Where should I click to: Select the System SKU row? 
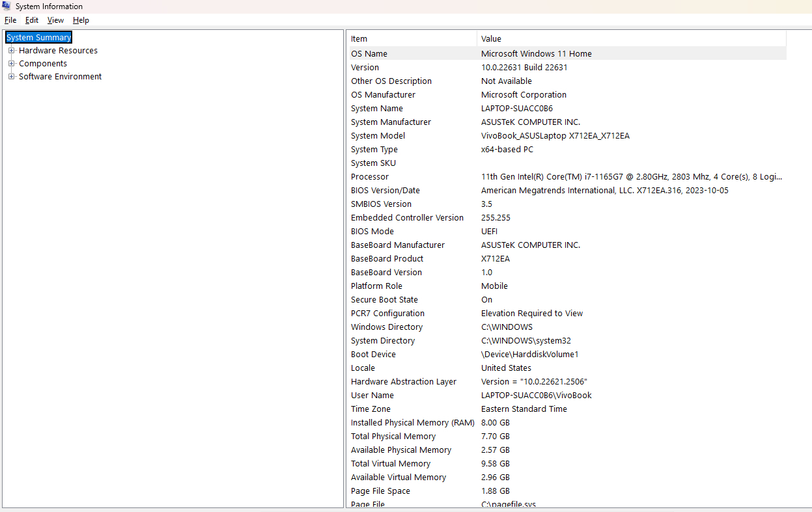[567, 163]
